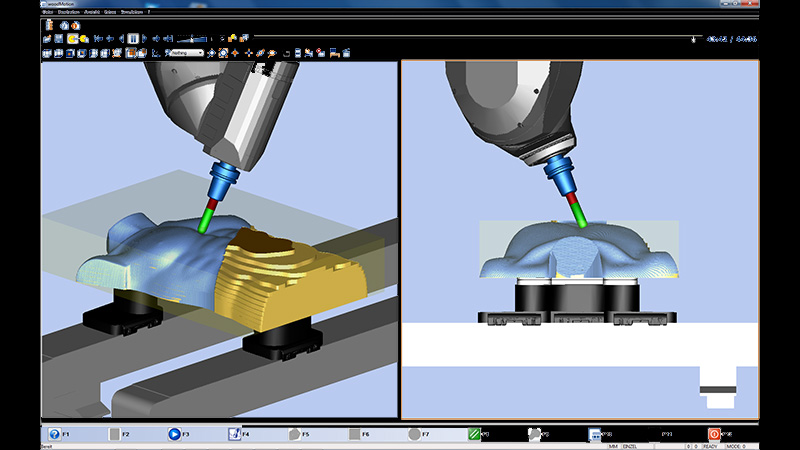Open the Simulation menu
Screen dimensions: 800x450
click(131, 12)
